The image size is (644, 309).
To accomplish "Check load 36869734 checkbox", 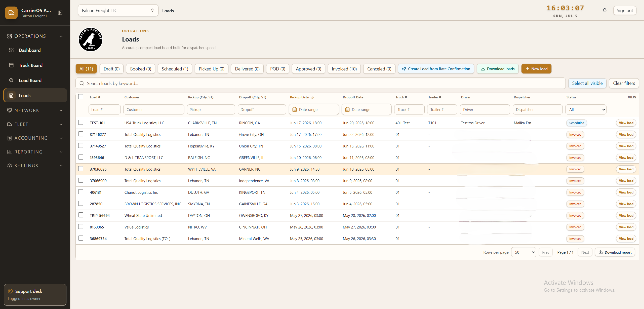I will point(81,238).
